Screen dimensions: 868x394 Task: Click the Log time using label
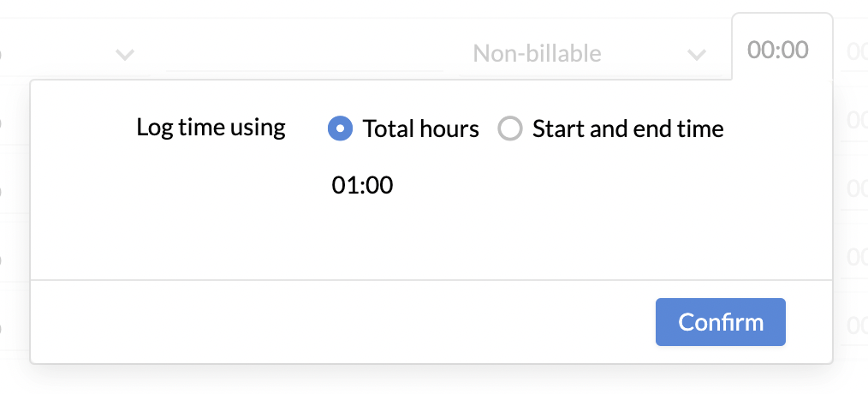click(211, 128)
